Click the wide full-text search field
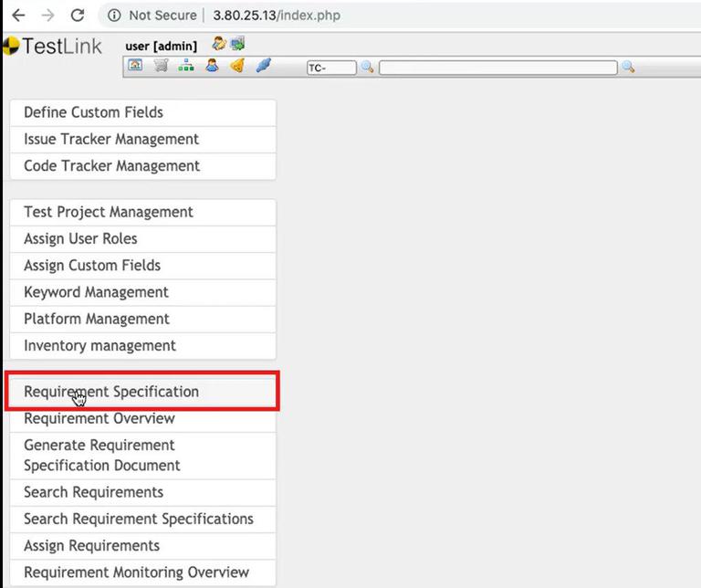Viewport: 701px width, 588px height. [498, 68]
